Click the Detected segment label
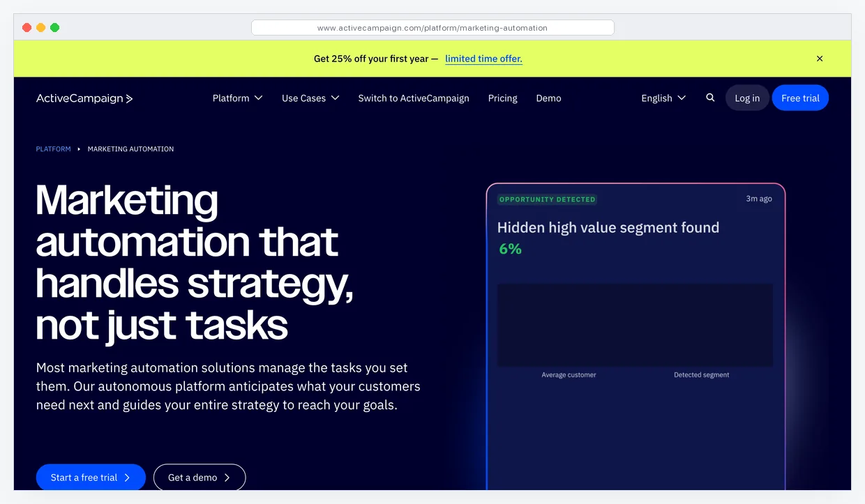Viewport: 865px width, 504px height. [701, 374]
